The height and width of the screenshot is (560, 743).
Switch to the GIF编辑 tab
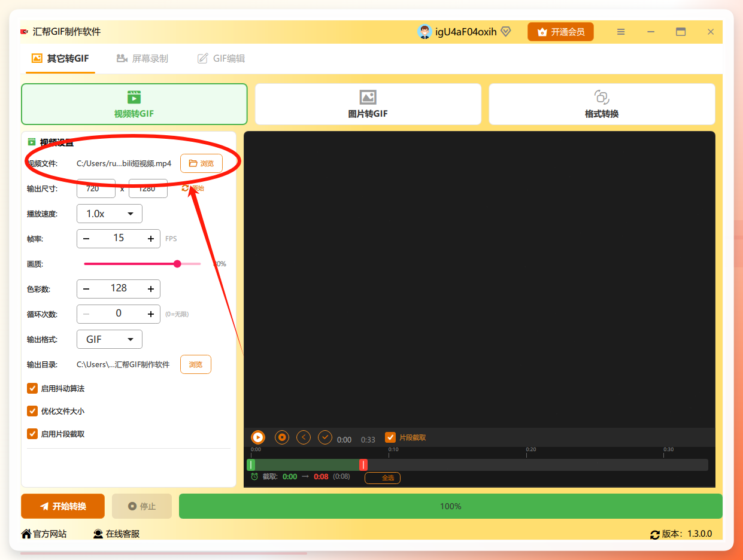click(x=222, y=59)
